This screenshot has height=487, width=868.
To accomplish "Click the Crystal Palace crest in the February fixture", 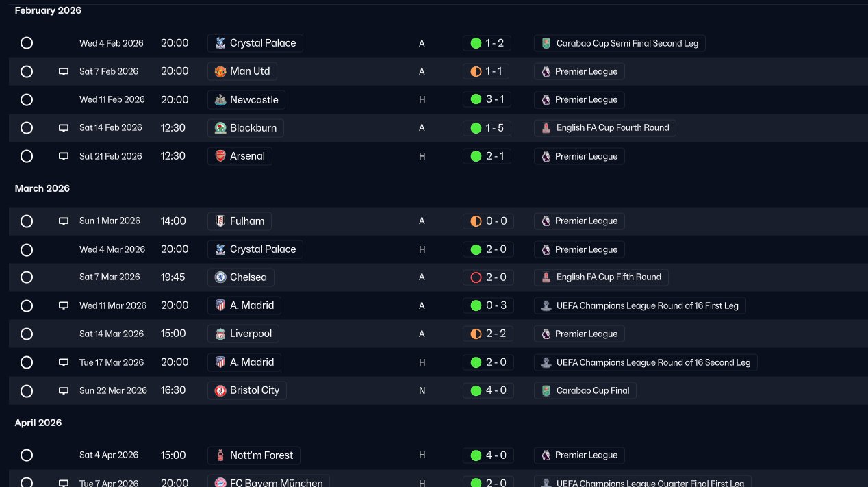I will (220, 43).
